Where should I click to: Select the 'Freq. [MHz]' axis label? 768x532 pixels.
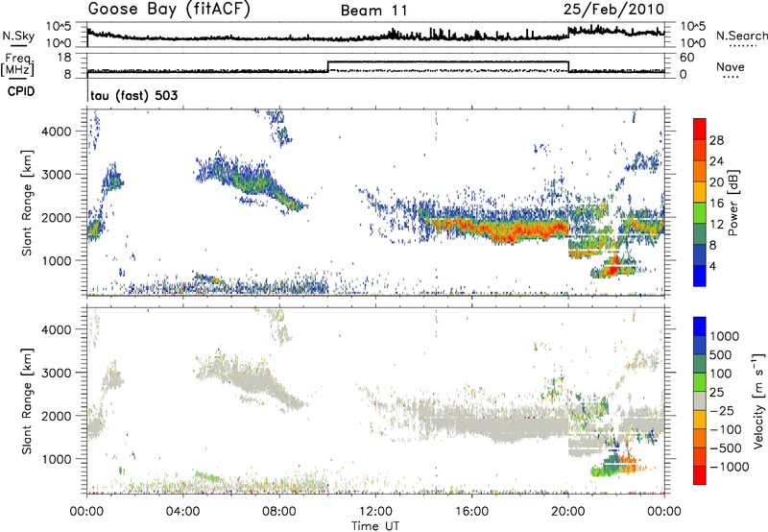point(18,65)
